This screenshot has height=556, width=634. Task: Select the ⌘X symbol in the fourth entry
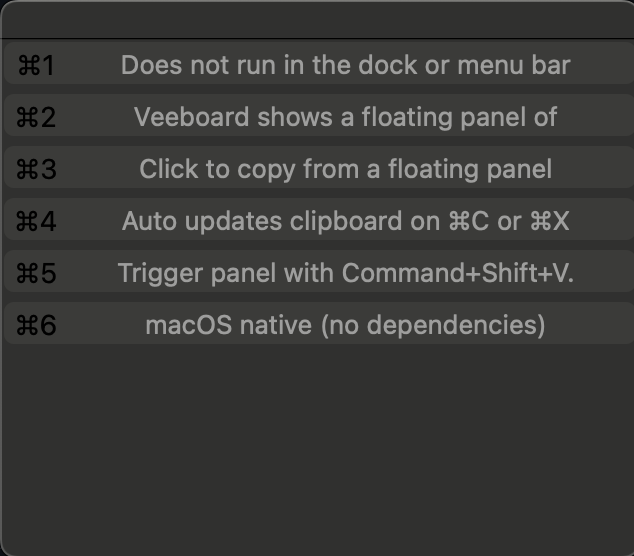tap(550, 221)
